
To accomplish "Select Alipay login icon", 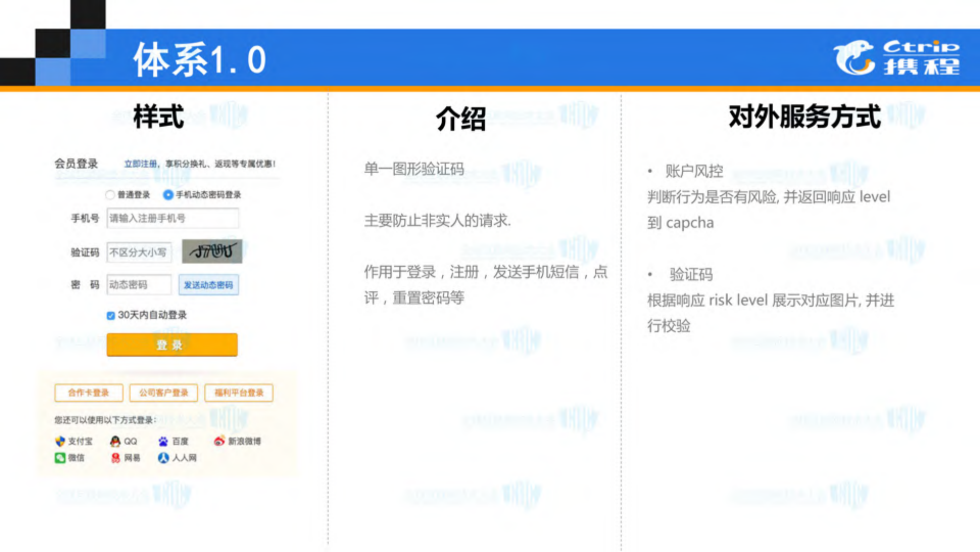I will 59,442.
